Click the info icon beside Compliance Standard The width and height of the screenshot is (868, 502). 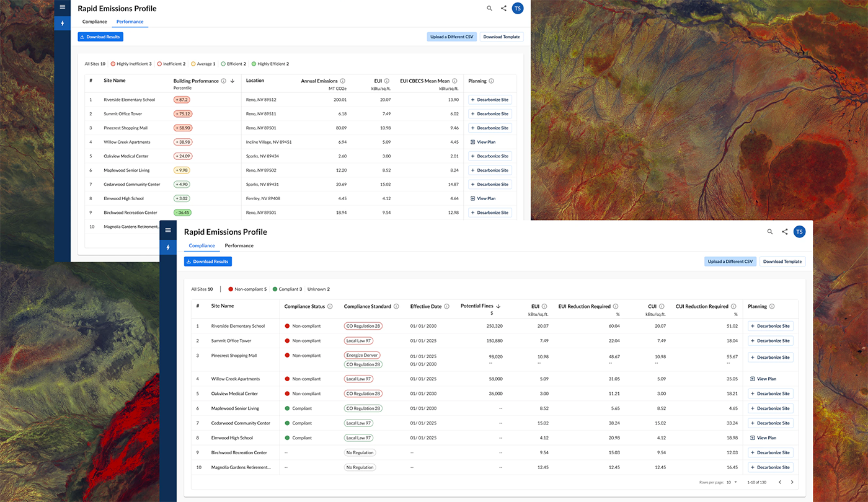point(396,306)
